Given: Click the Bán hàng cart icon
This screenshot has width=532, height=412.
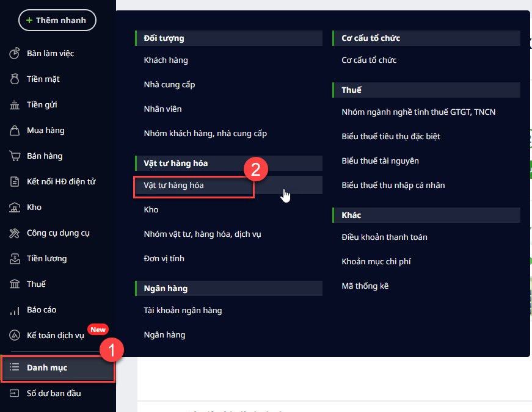Looking at the screenshot, I should click(x=15, y=156).
